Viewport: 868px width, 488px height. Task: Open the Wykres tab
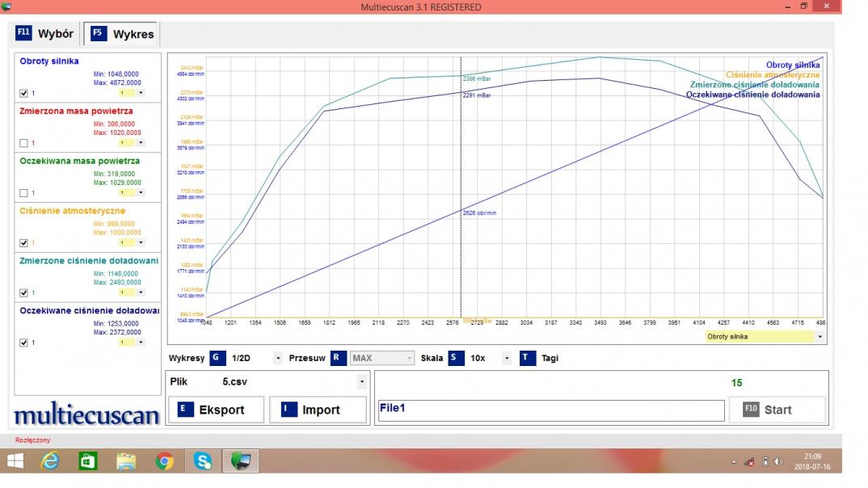122,34
